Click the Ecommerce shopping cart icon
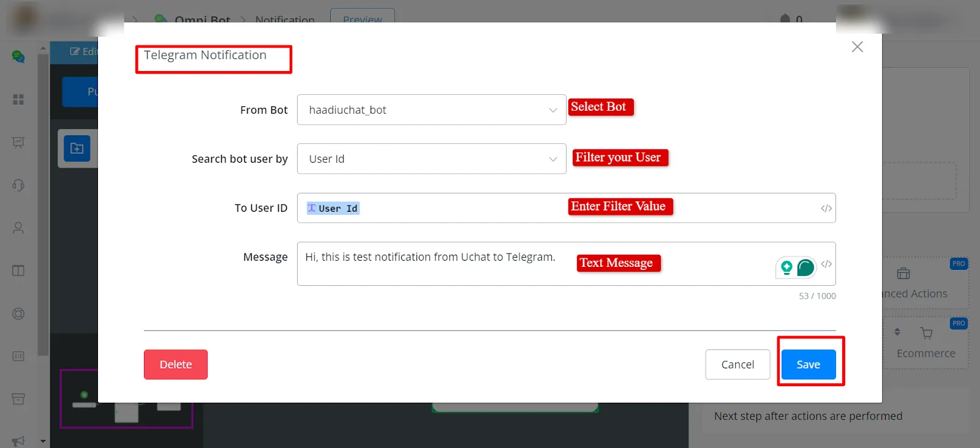Screen dimensions: 980x448 coord(926,333)
